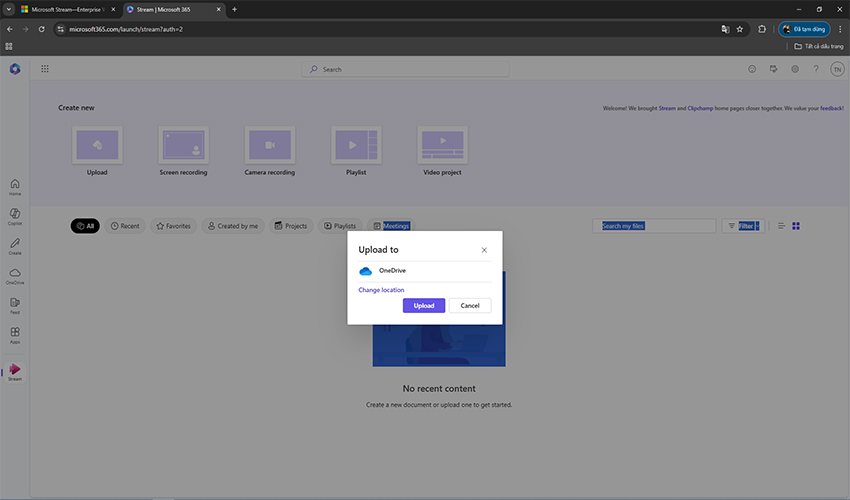Screen dimensions: 850x500
Task: Open the Help question mark icon
Action: coord(816,69)
